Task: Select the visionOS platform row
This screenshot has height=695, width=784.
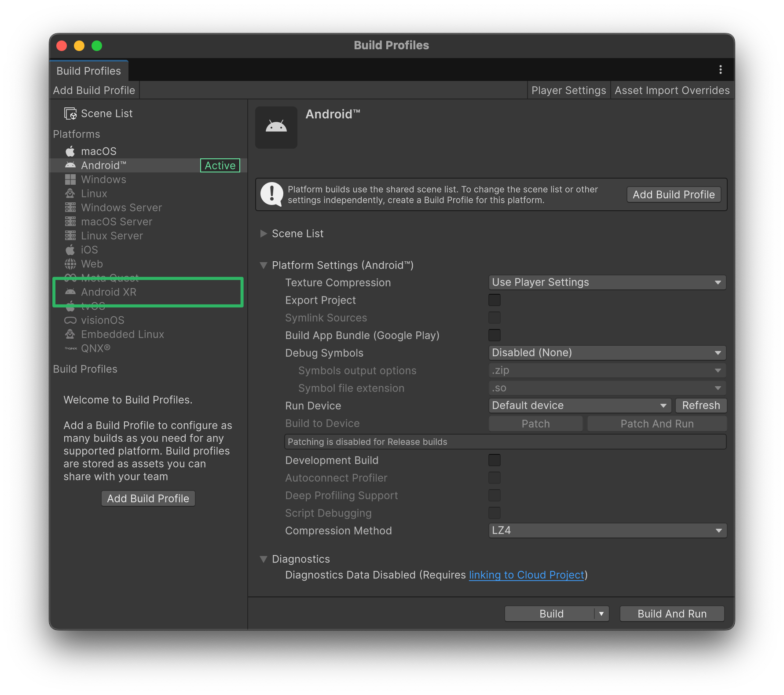Action: [x=149, y=320]
